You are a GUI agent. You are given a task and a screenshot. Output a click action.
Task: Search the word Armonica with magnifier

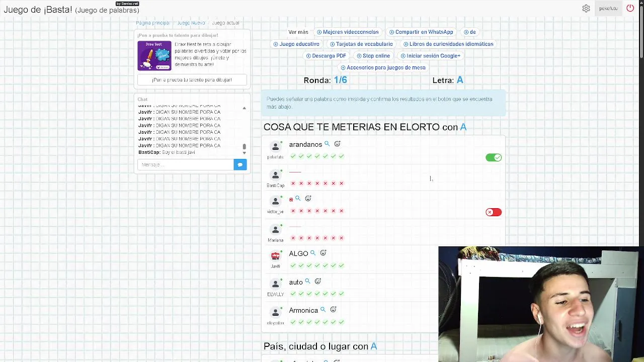323,310
